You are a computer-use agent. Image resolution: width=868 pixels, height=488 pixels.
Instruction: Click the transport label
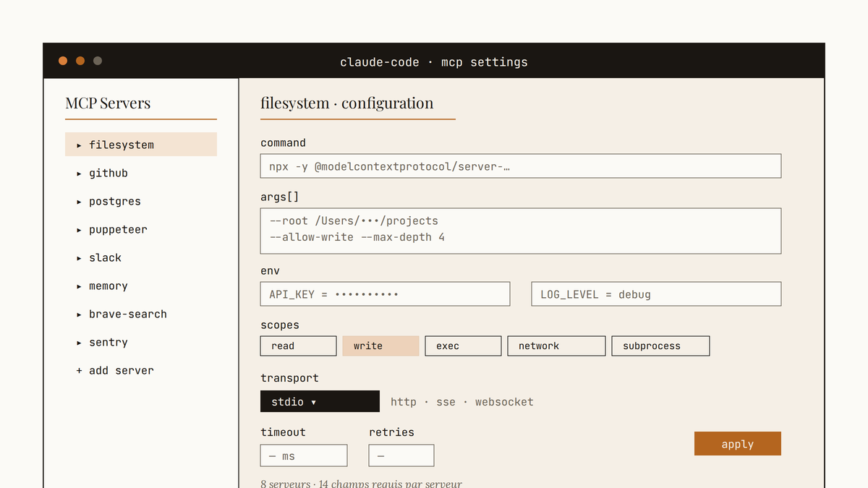point(289,378)
